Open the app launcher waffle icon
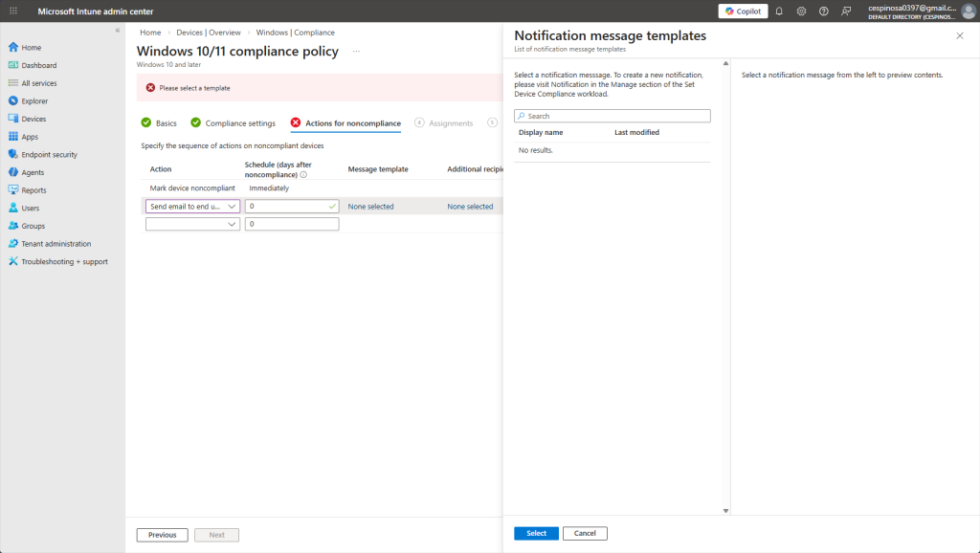This screenshot has width=980, height=553. coord(13,11)
